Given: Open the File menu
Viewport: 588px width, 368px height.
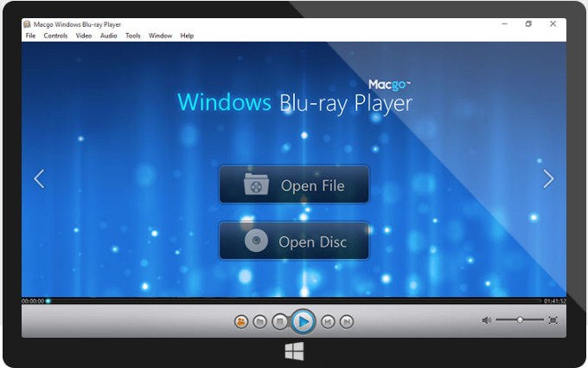Looking at the screenshot, I should [30, 36].
